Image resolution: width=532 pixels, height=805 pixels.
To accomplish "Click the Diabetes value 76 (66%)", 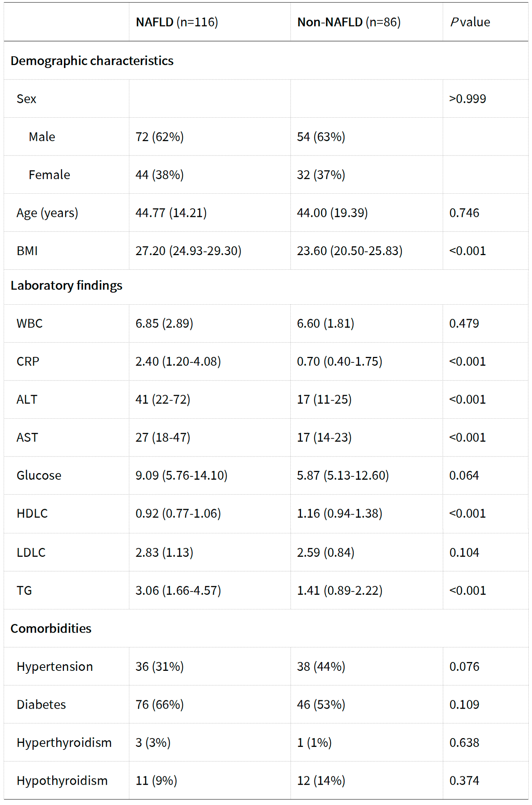I will (x=159, y=704).
